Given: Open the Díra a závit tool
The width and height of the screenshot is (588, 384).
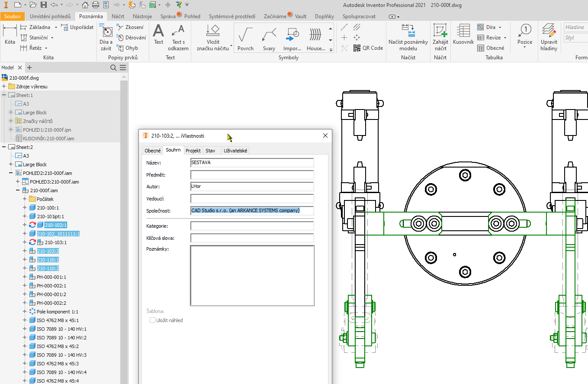Looking at the screenshot, I should click(106, 41).
